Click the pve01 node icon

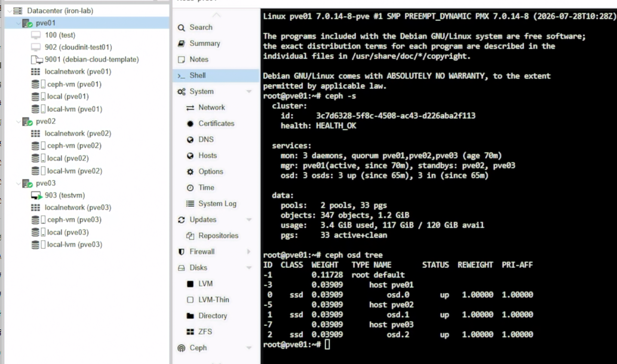point(27,23)
